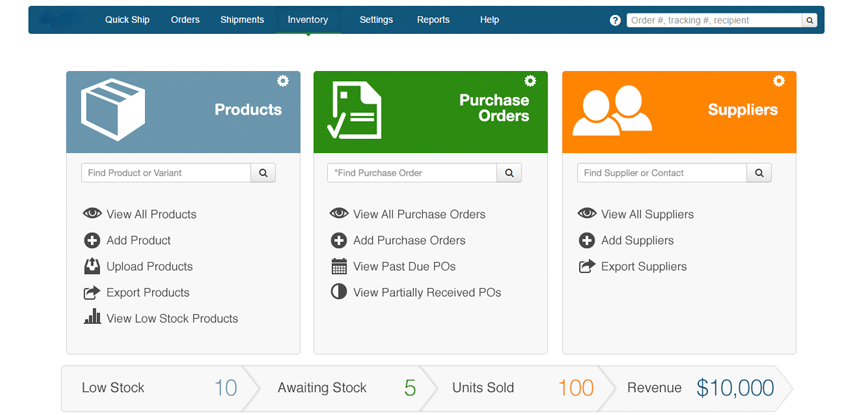Select Add Purchase Orders link
This screenshot has width=850, height=415.
coord(409,240)
